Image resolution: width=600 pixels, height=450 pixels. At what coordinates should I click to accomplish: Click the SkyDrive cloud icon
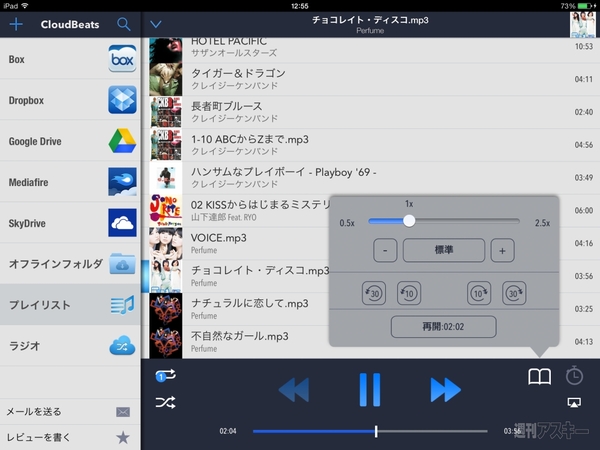click(x=122, y=223)
